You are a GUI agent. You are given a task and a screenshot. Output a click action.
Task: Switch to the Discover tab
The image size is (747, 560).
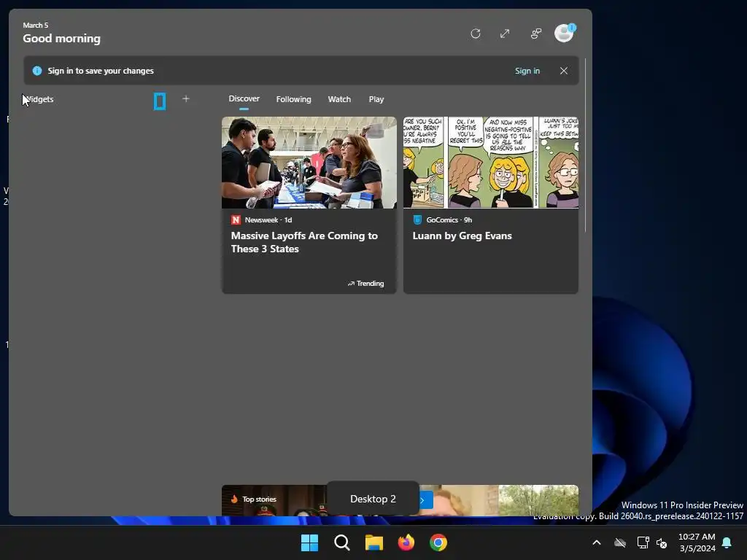pyautogui.click(x=244, y=98)
